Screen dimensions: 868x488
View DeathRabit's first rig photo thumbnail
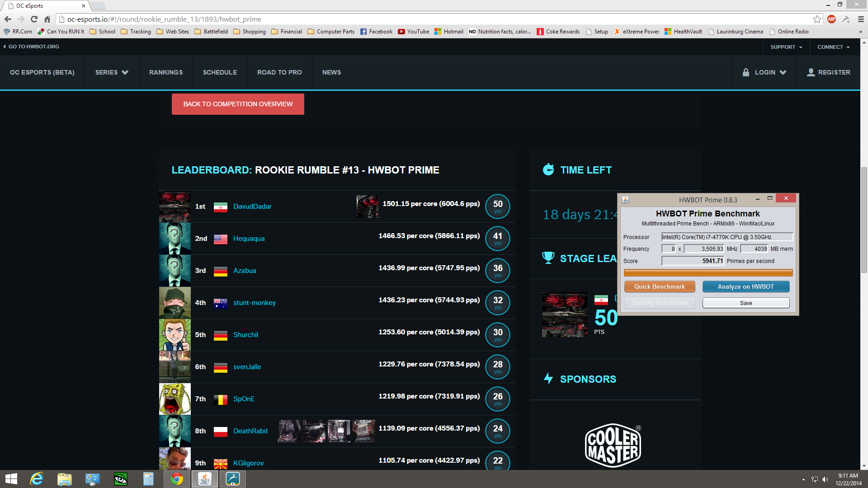pos(289,431)
